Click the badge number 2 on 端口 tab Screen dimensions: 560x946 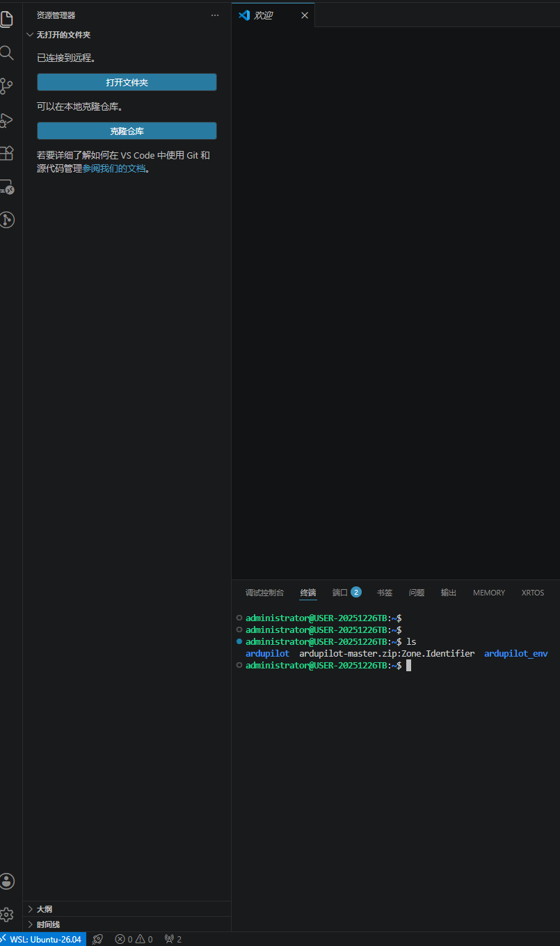click(x=355, y=593)
